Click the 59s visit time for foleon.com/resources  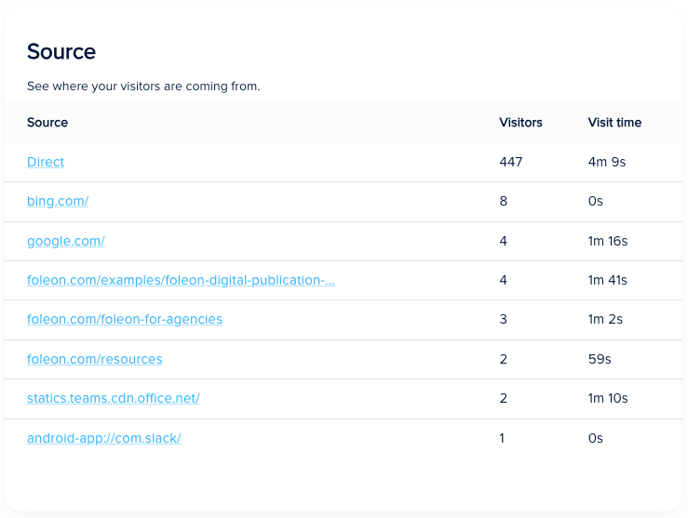pos(600,359)
